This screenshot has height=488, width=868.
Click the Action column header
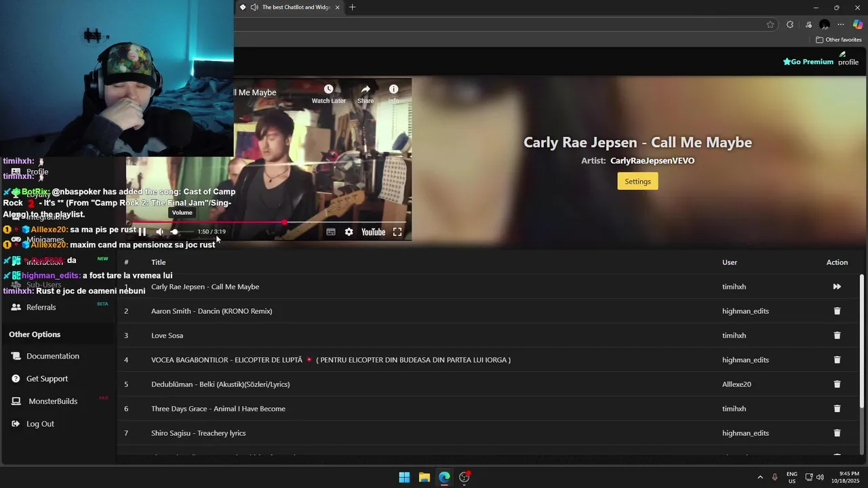coord(837,262)
